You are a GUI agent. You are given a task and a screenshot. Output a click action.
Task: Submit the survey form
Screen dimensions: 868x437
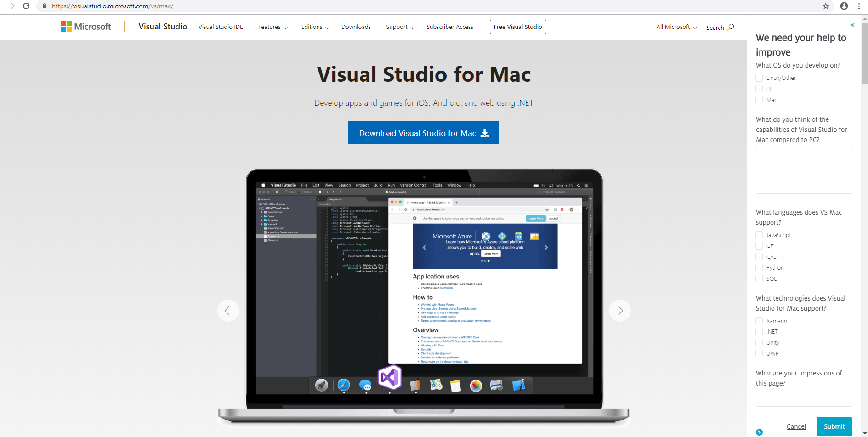[834, 426]
